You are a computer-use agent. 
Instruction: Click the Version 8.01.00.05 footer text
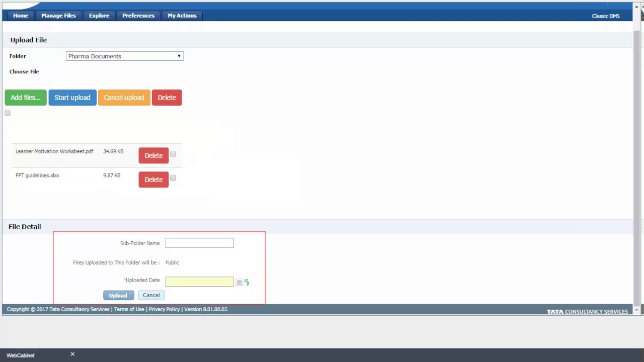pos(206,309)
